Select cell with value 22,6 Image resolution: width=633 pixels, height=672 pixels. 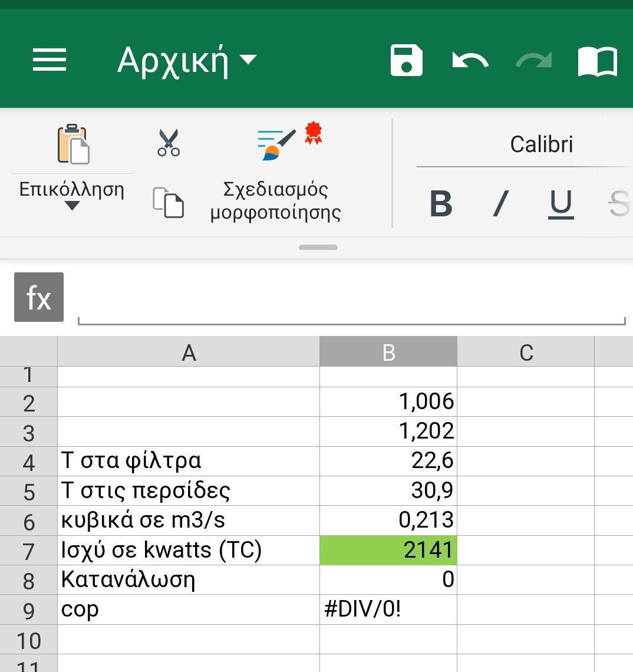(x=388, y=461)
